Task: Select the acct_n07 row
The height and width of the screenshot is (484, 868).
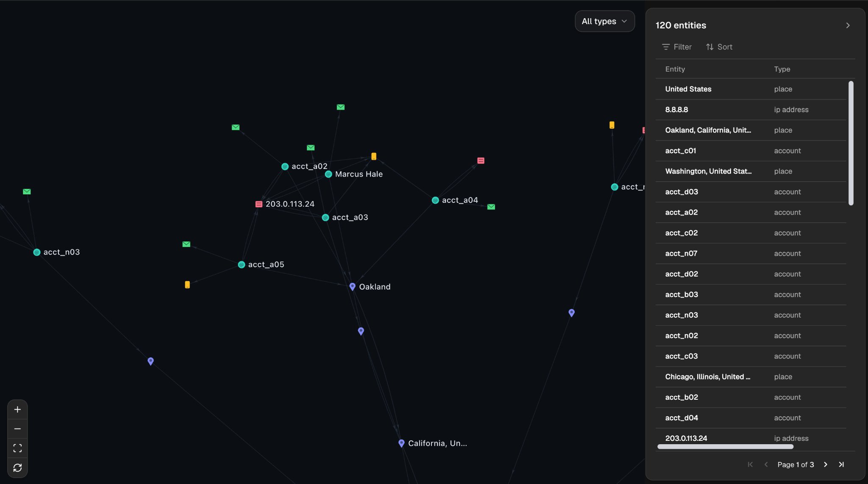Action: [751, 253]
